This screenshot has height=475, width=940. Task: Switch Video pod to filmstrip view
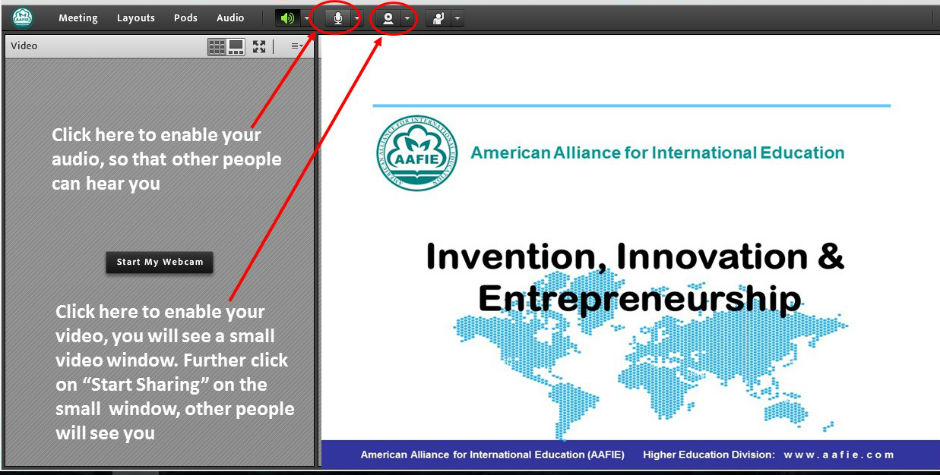coord(236,47)
